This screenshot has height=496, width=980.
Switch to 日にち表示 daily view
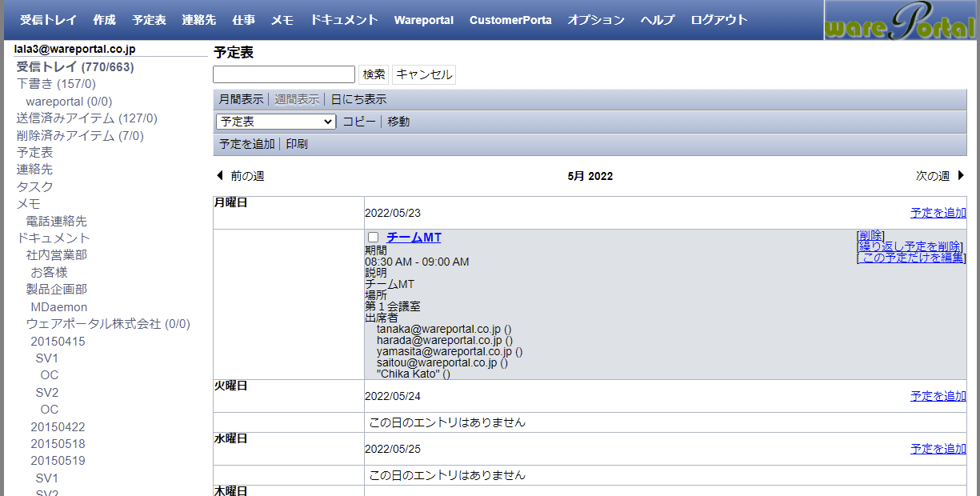(x=358, y=99)
